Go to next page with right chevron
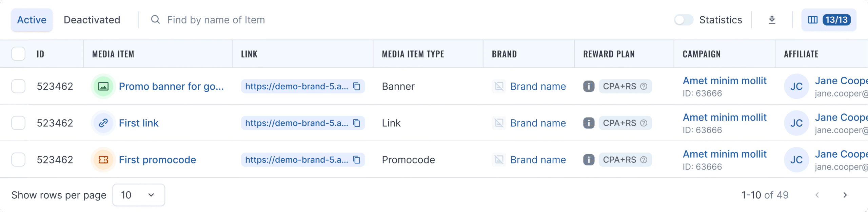This screenshot has width=868, height=212. pos(845,195)
